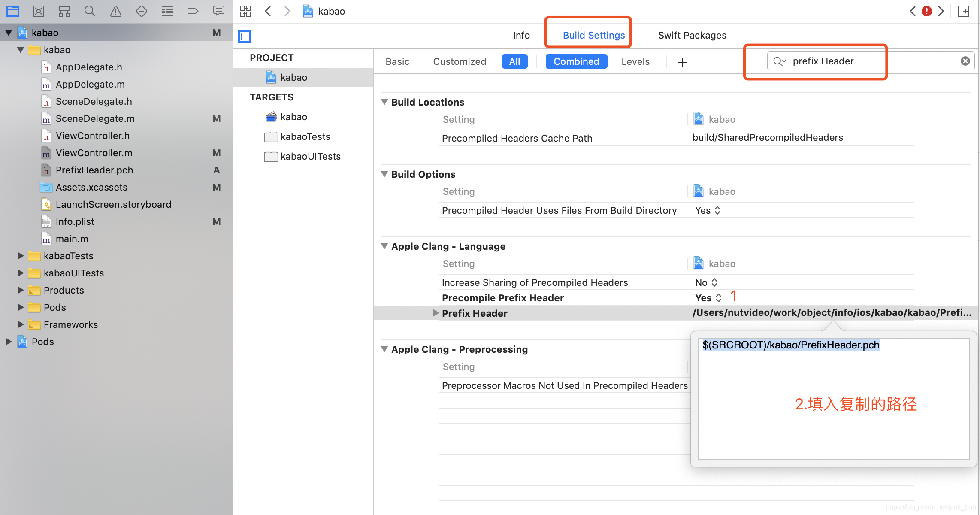Open Assets.xcassets catalog

click(x=91, y=187)
